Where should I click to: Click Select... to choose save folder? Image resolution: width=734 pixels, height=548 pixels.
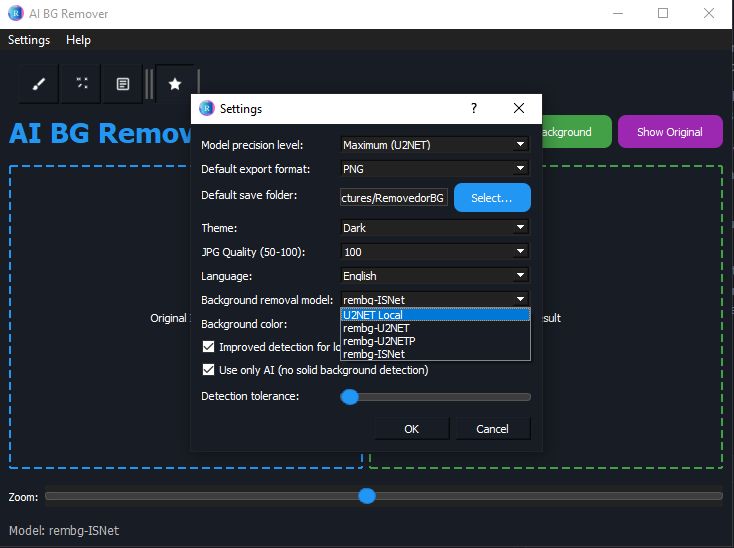coord(492,198)
